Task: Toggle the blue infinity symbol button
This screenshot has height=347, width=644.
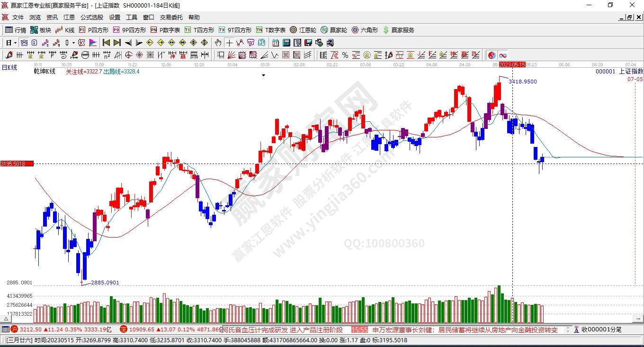Action: (502, 55)
